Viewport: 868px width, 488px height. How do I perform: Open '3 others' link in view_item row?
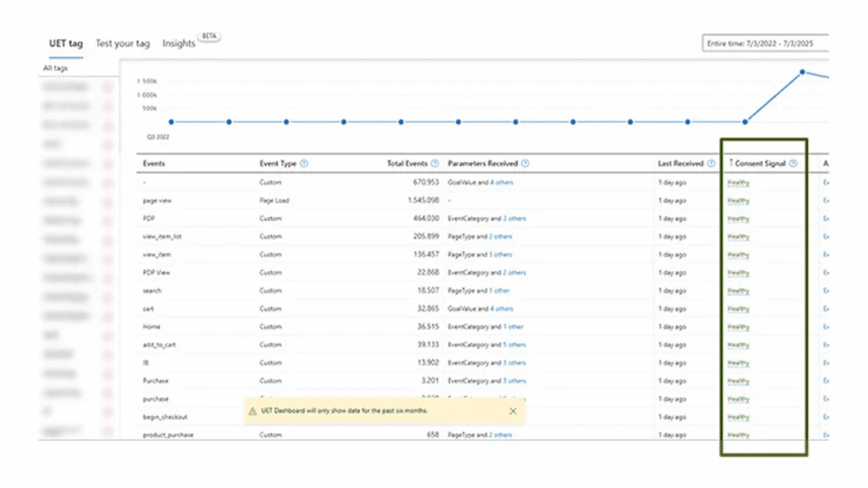[x=500, y=254]
